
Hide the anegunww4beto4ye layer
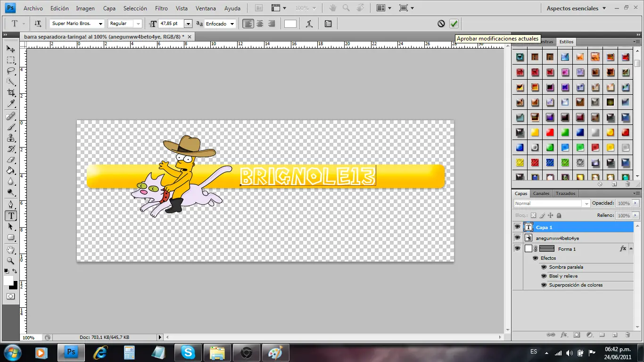517,238
